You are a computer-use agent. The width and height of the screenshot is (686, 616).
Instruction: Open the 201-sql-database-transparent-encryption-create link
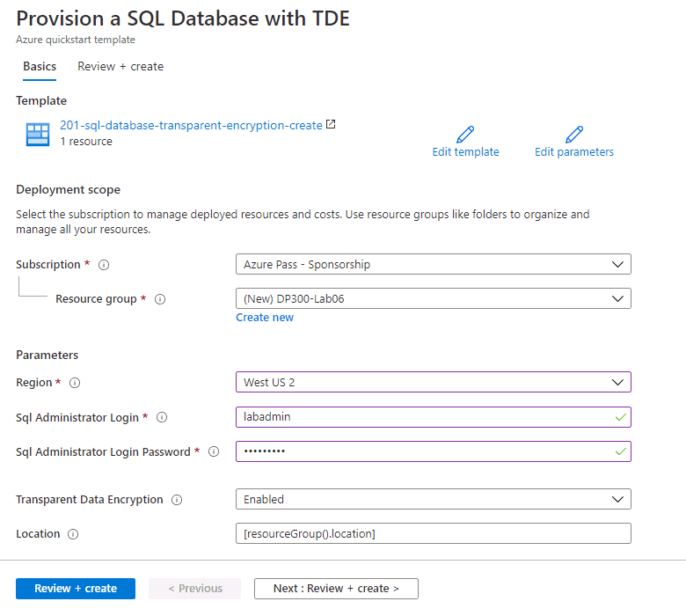191,125
